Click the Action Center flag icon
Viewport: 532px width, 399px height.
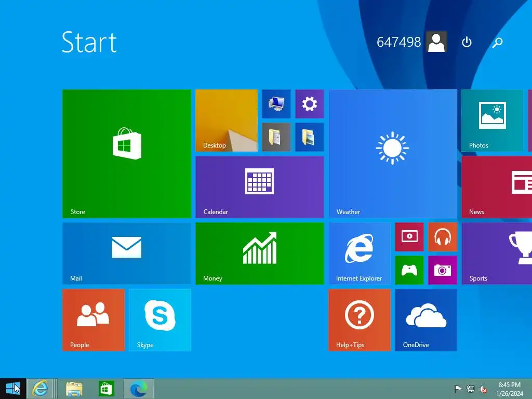pos(458,389)
